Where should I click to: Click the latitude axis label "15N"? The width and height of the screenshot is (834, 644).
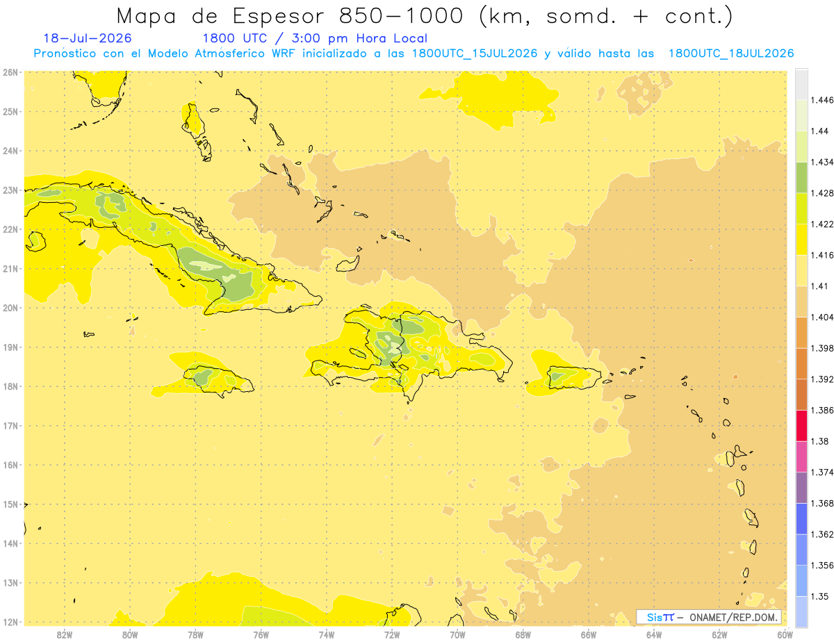(10, 504)
